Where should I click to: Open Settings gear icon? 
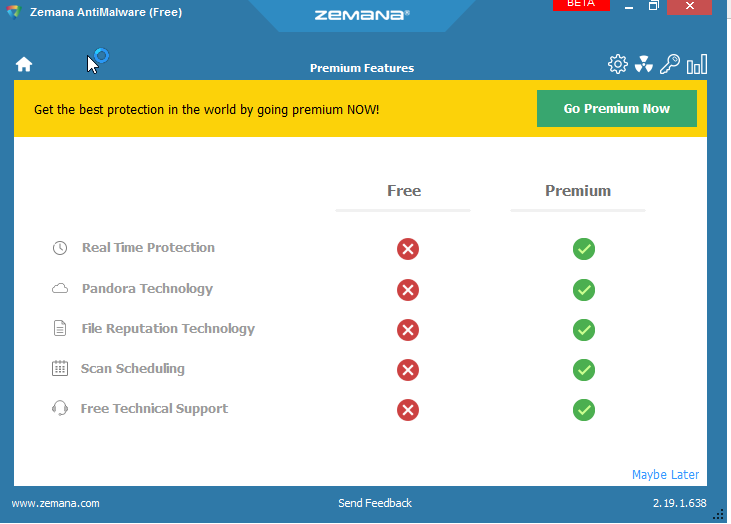[x=618, y=64]
